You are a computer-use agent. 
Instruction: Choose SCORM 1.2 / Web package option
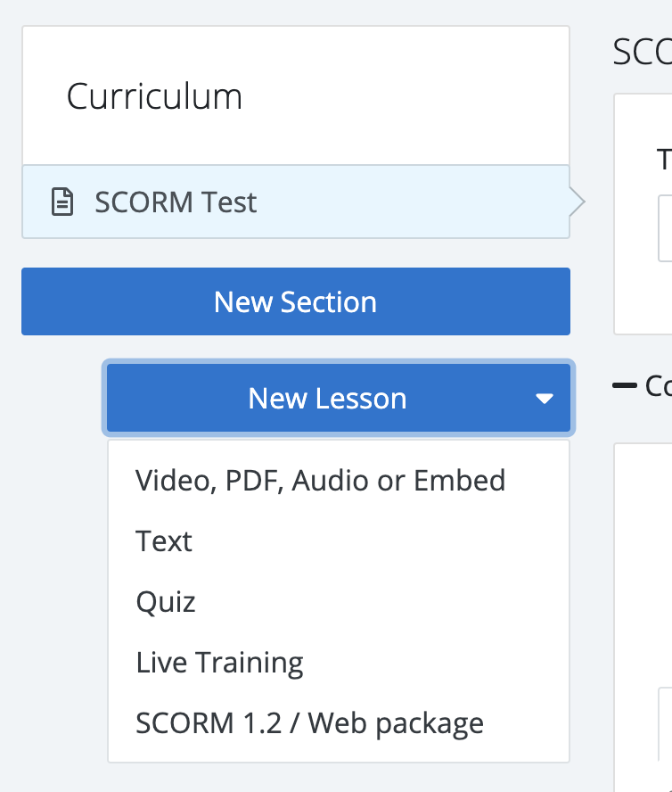(x=309, y=723)
